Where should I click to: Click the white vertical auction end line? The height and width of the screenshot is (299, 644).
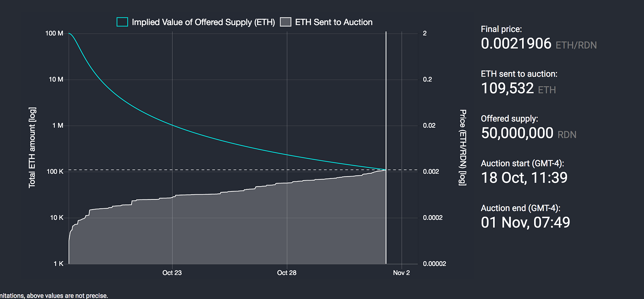point(386,101)
